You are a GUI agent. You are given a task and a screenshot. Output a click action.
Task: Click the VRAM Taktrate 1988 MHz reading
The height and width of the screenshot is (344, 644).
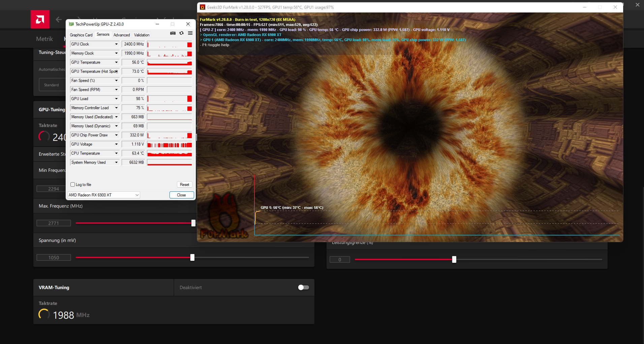(71, 315)
